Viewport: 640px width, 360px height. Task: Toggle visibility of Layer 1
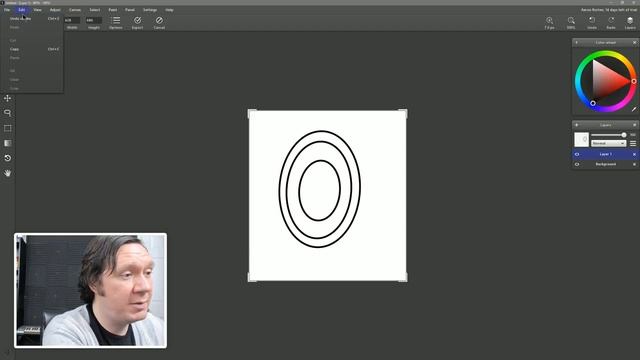pyautogui.click(x=577, y=154)
